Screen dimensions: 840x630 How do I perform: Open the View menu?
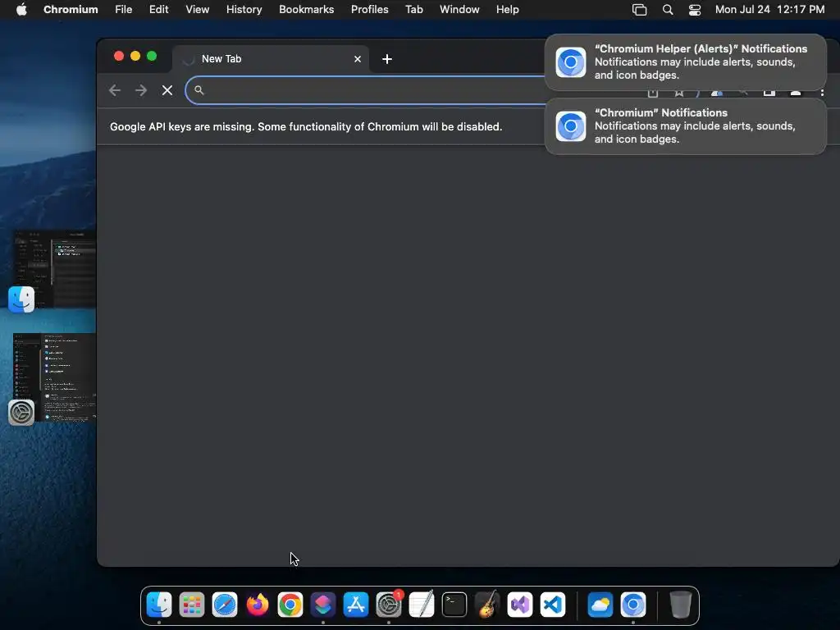(197, 9)
